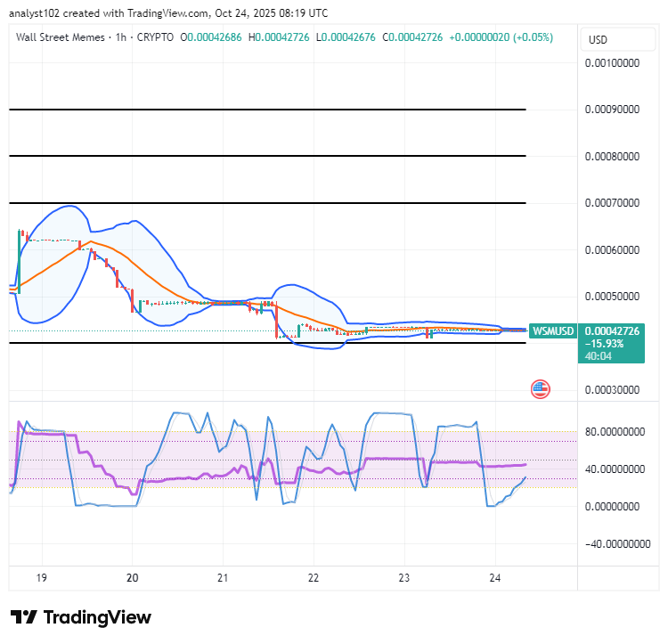Viewport: 668px width, 644px height.
Task: Click date 19 on the time axis
Action: tap(41, 578)
